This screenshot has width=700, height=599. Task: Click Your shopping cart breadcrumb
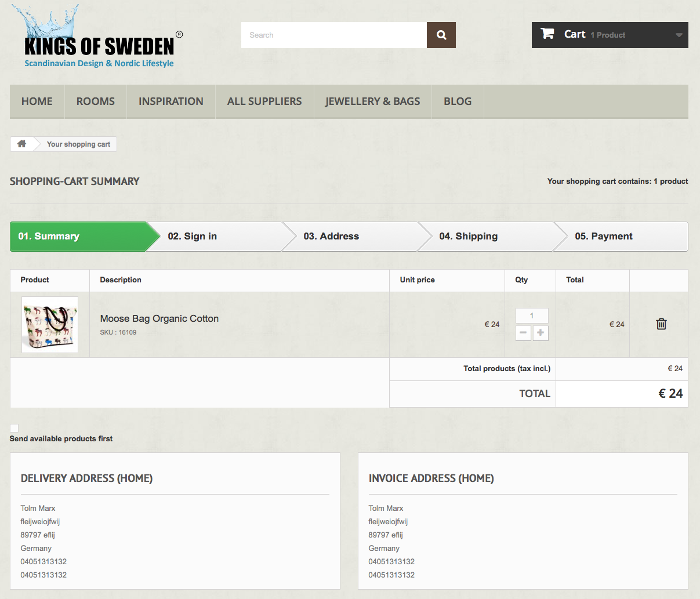click(78, 144)
